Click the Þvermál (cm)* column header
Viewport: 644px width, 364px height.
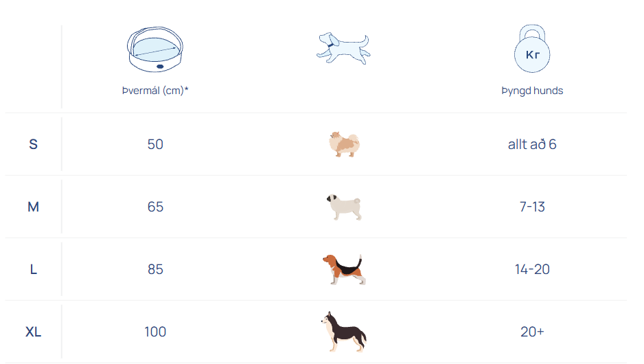click(155, 91)
